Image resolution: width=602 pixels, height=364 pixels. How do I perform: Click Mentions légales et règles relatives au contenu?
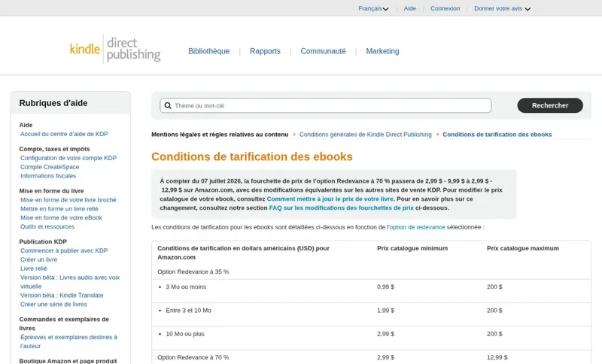click(x=220, y=135)
